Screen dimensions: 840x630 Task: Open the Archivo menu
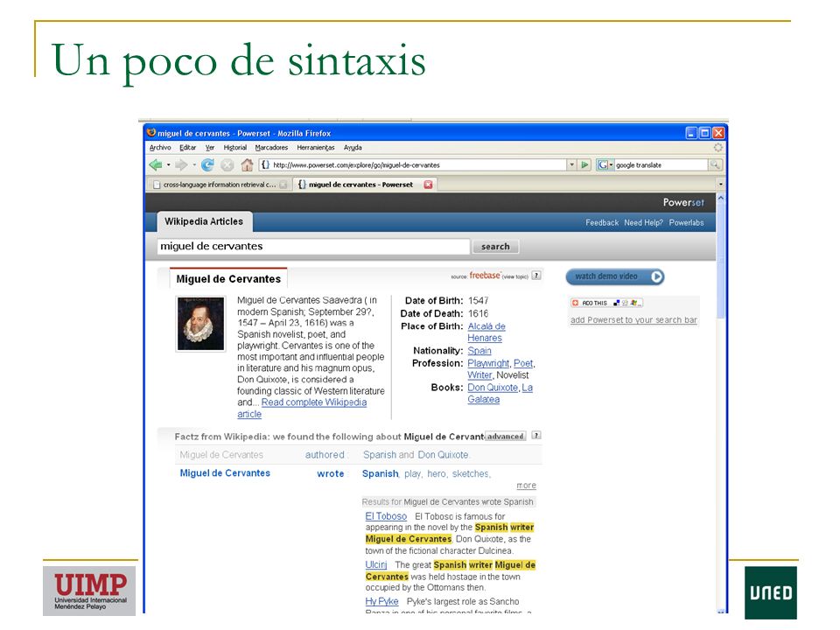(x=160, y=147)
